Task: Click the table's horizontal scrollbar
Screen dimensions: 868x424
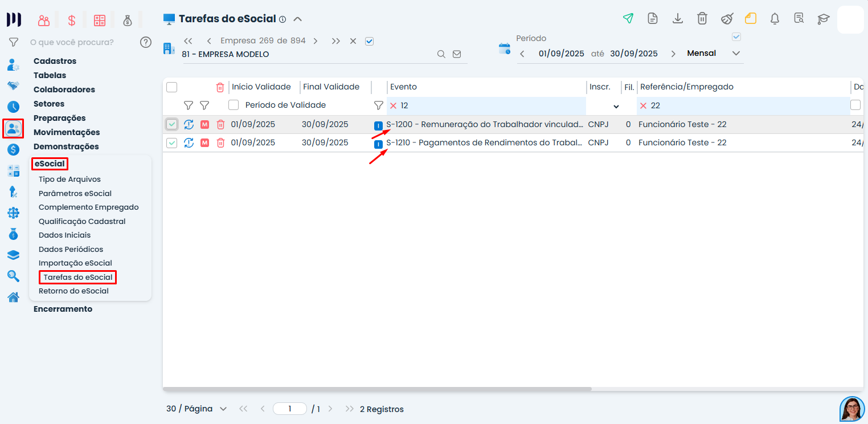Action: tap(378, 389)
